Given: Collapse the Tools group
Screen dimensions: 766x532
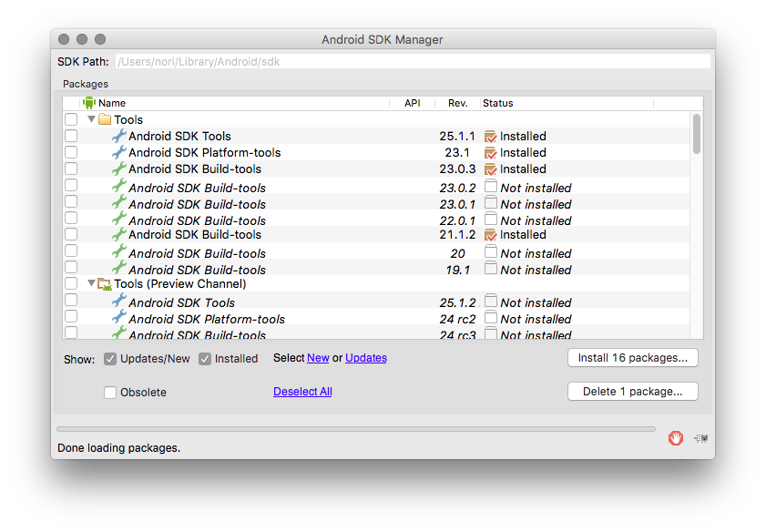Looking at the screenshot, I should [91, 118].
